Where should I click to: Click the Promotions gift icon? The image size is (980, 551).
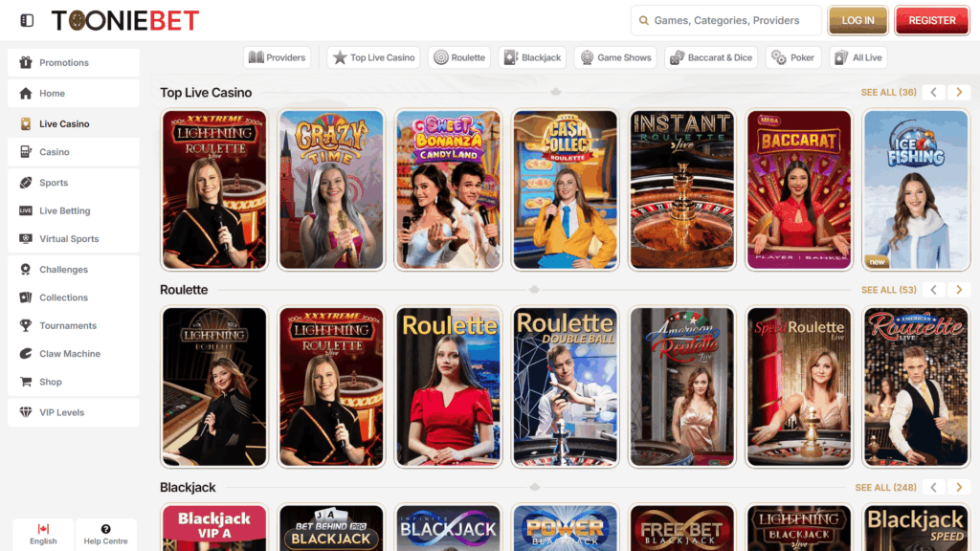click(x=26, y=63)
